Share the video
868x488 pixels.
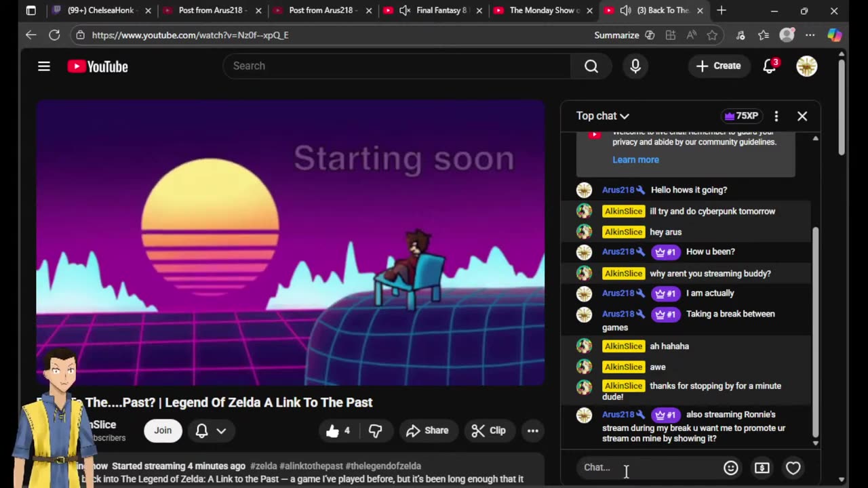[x=427, y=430]
